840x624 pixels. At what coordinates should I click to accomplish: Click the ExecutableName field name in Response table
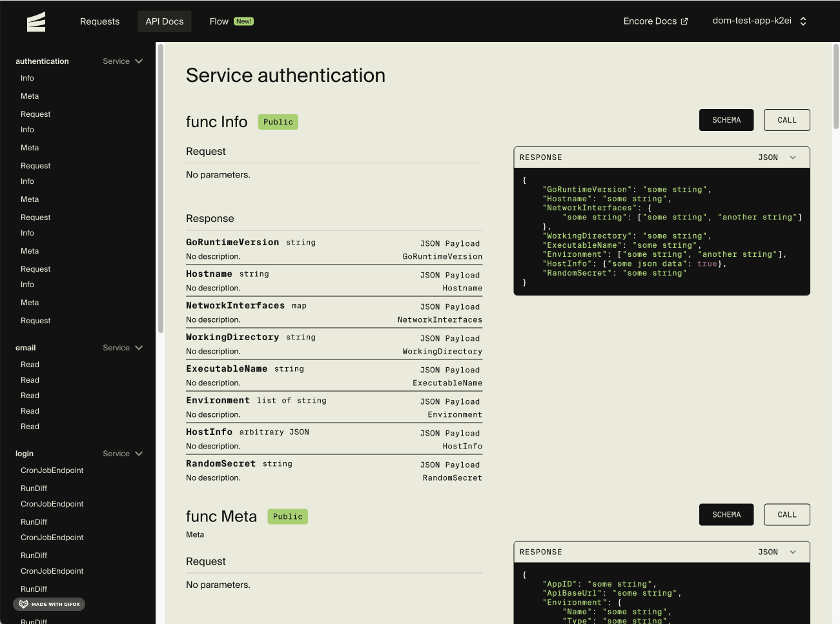click(x=227, y=369)
